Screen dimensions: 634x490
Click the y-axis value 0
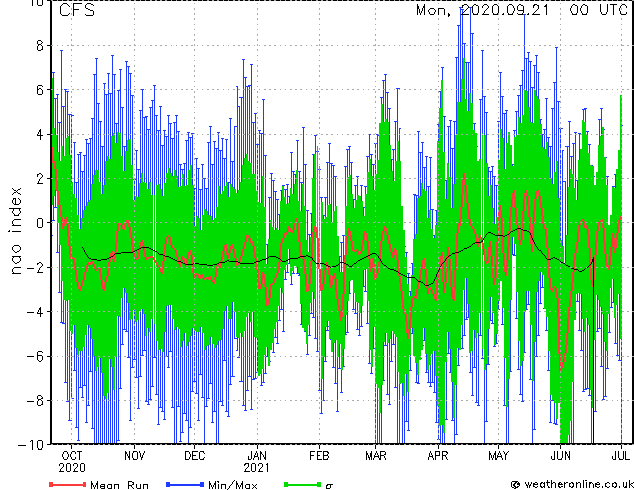(x=40, y=223)
